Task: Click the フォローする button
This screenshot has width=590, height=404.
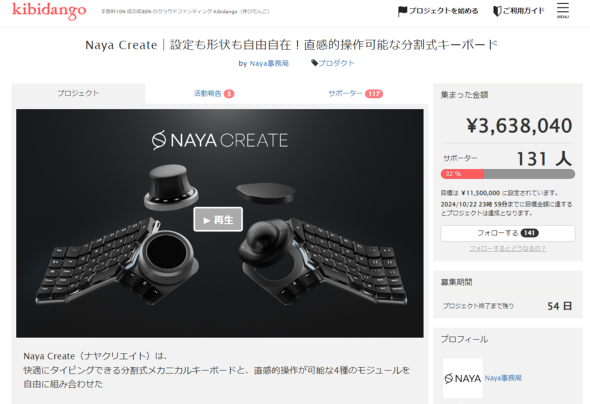Action: coord(508,233)
